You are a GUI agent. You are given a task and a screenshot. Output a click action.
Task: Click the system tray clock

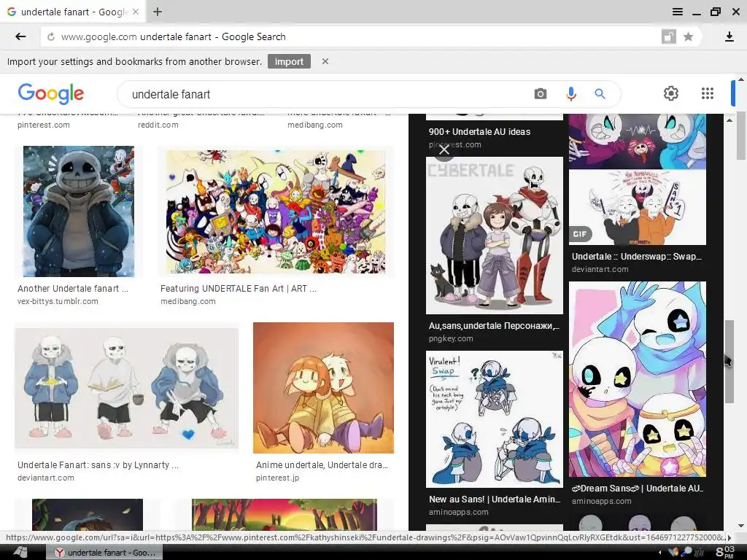[x=725, y=553]
